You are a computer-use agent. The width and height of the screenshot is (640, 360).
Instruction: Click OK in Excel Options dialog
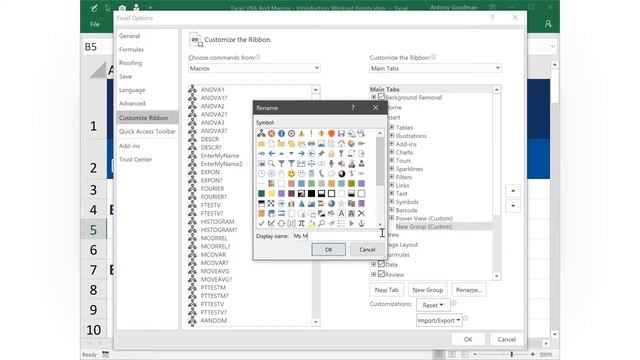click(468, 339)
